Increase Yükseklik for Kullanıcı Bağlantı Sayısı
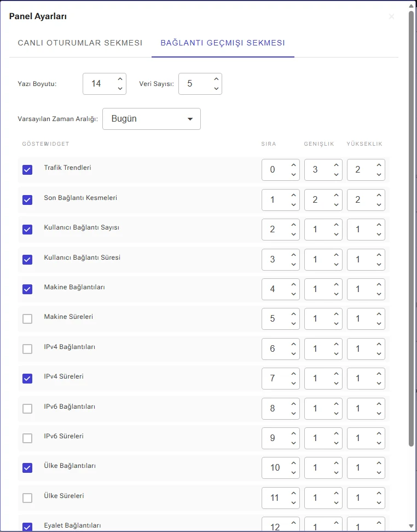 pos(379,225)
